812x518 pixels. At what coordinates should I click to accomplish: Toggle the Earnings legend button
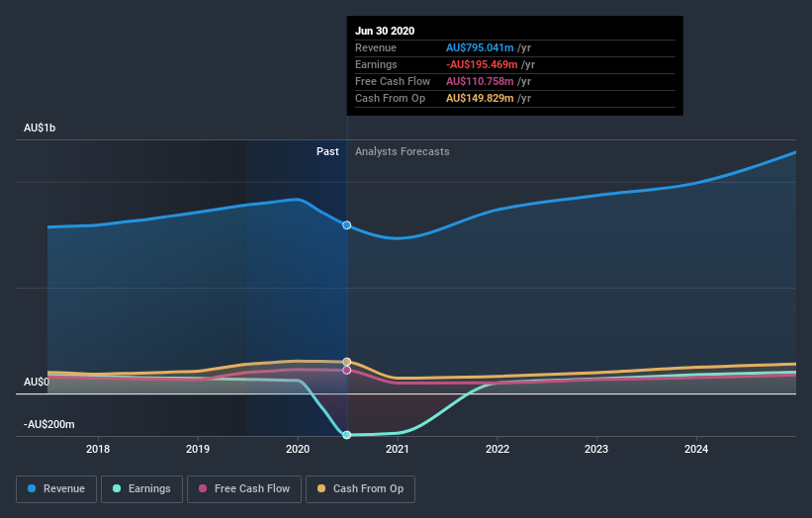(x=141, y=489)
